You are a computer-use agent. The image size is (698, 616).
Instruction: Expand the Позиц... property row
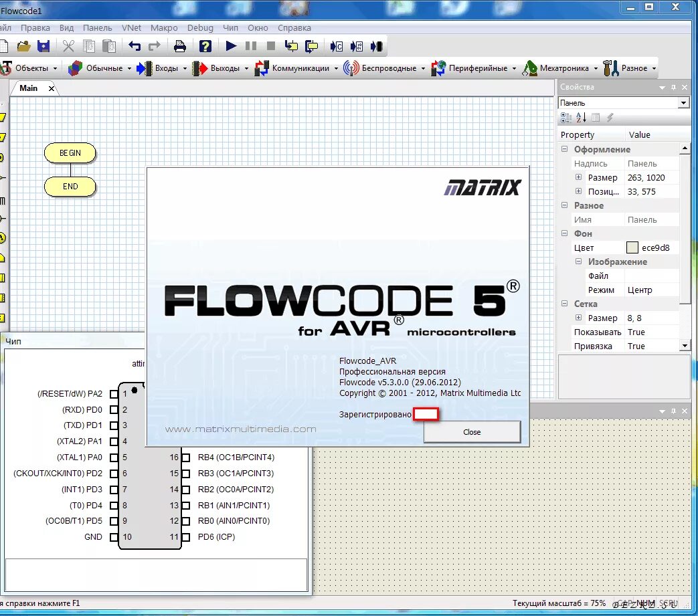tap(578, 191)
